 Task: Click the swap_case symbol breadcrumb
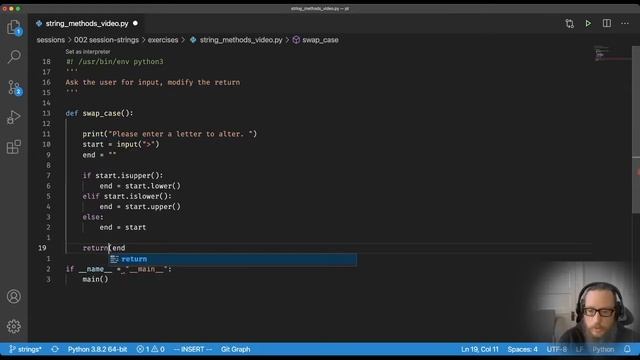pyautogui.click(x=320, y=40)
